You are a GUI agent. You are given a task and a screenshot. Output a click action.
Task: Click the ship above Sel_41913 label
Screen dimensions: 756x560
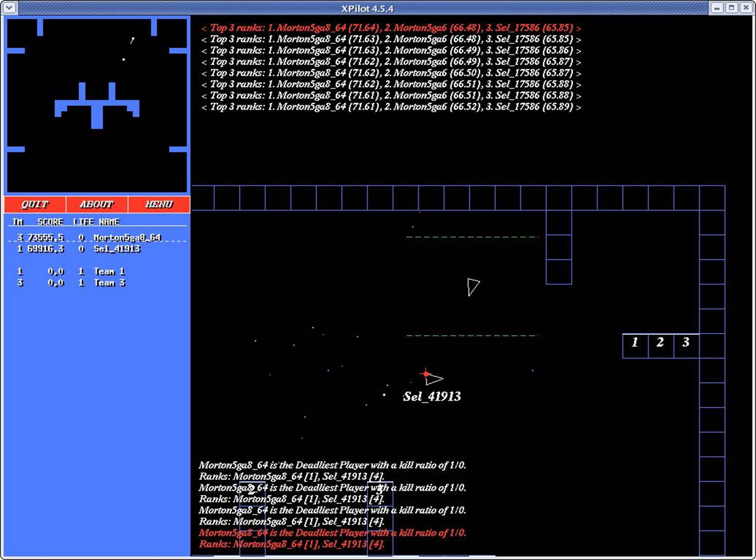(x=433, y=379)
